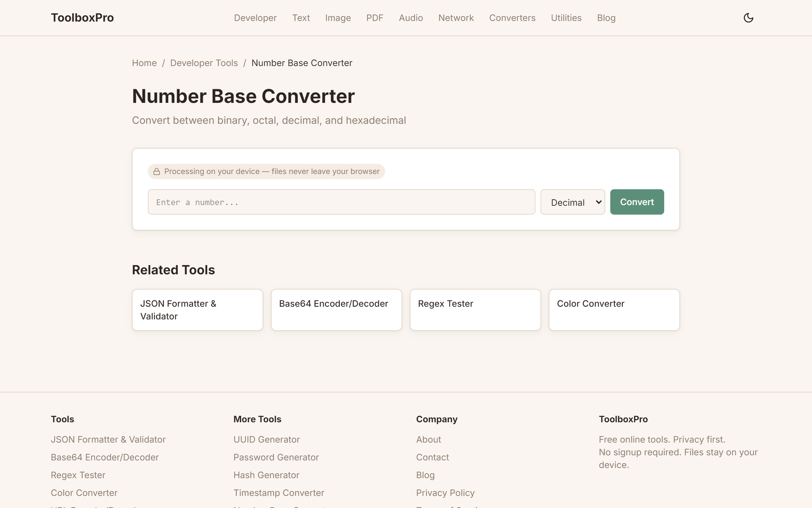Visit the About page in footer
The height and width of the screenshot is (508, 812).
tap(429, 439)
